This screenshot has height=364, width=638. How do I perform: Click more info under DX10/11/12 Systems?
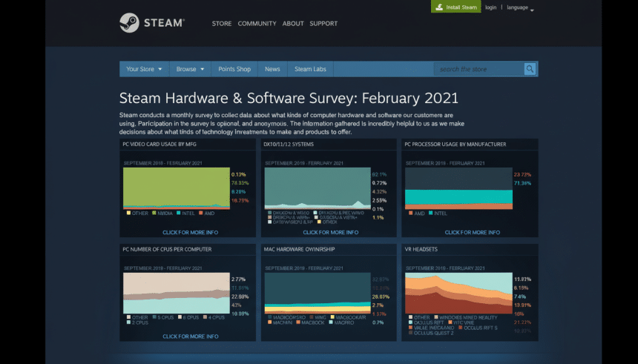click(330, 232)
